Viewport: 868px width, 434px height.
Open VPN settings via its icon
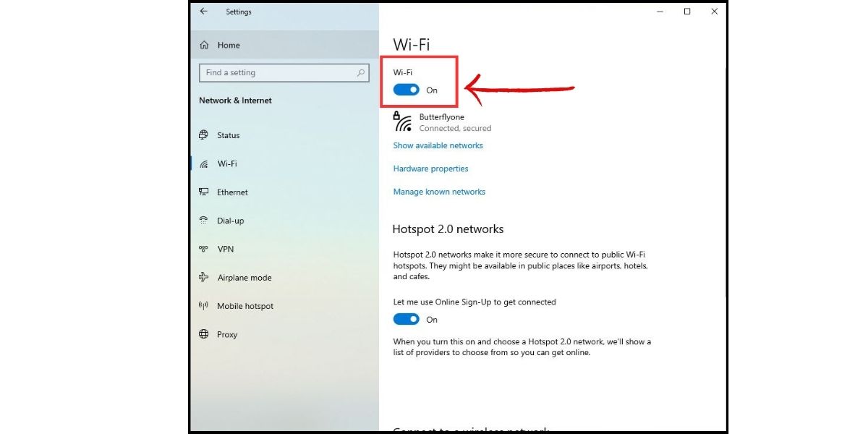tap(203, 249)
